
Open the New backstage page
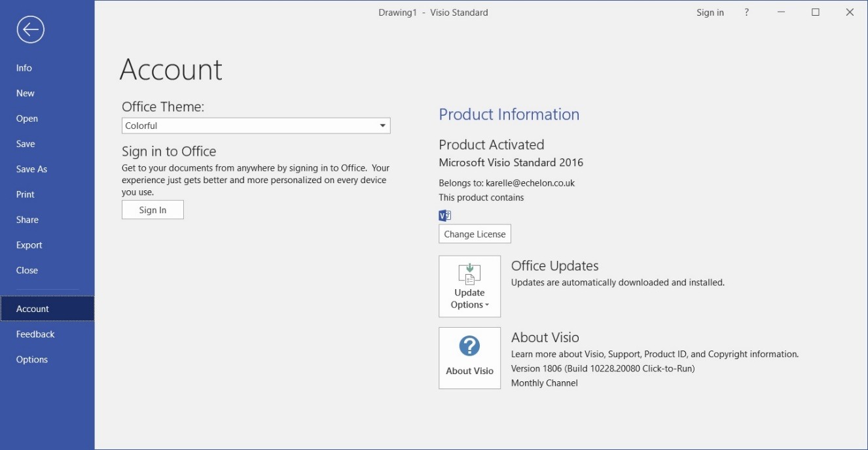pyautogui.click(x=47, y=94)
